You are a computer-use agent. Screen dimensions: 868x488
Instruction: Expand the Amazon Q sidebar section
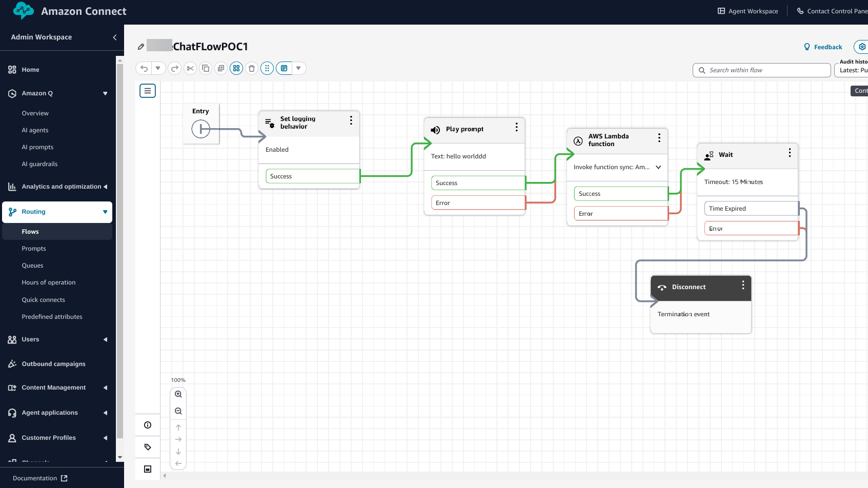click(105, 93)
